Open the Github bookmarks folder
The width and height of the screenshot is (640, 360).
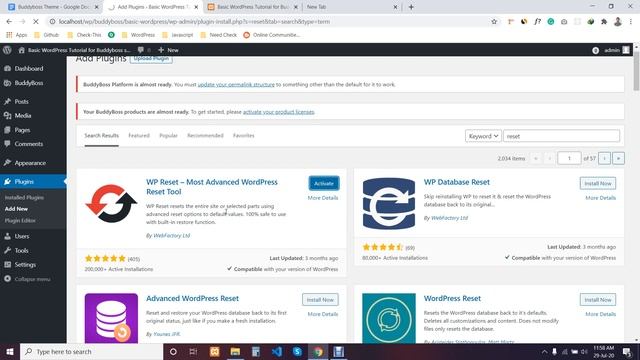click(47, 35)
